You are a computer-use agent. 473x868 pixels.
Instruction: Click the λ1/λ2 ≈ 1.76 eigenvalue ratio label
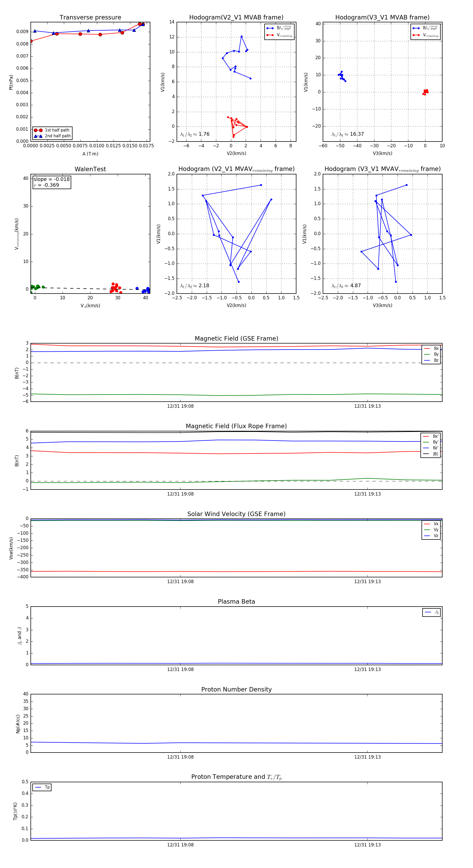point(194,134)
